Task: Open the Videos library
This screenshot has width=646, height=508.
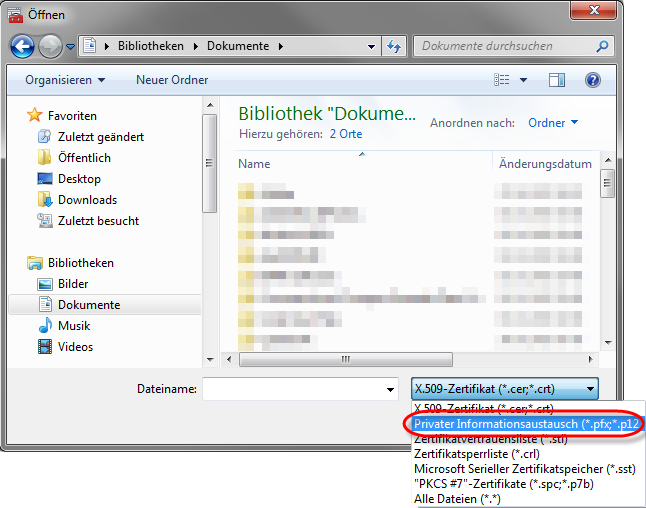Action: (75, 347)
